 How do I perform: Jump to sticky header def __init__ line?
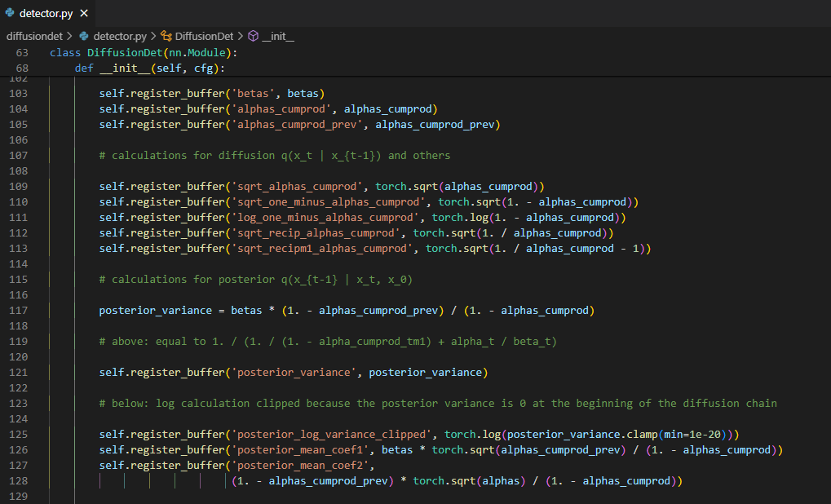[x=149, y=69]
